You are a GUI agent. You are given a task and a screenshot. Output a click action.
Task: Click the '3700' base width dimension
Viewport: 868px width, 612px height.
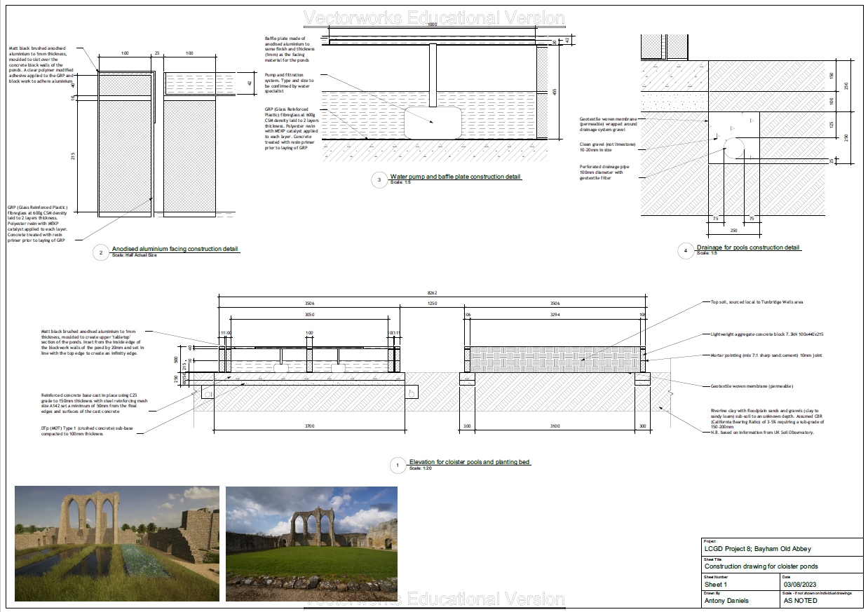[308, 426]
